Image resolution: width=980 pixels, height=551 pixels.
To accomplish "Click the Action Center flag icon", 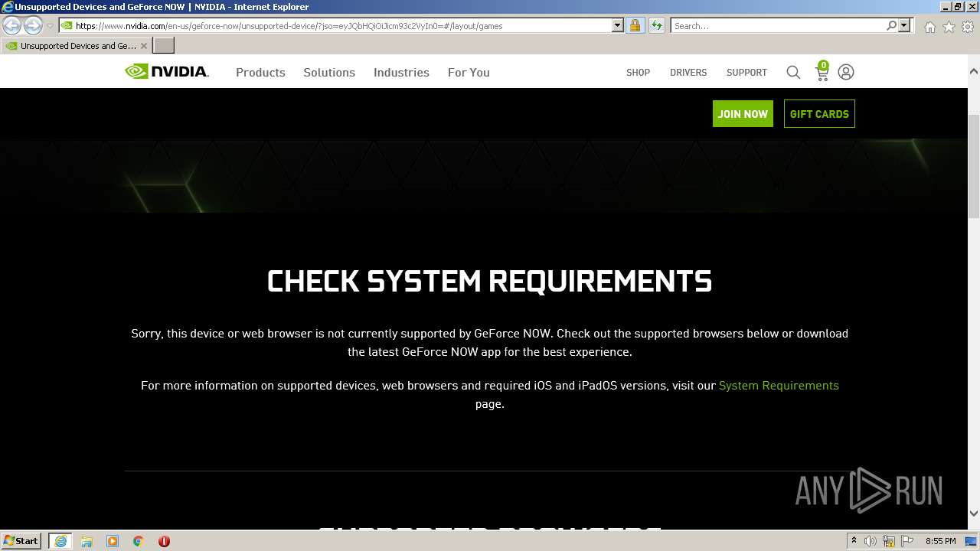I will click(x=907, y=541).
